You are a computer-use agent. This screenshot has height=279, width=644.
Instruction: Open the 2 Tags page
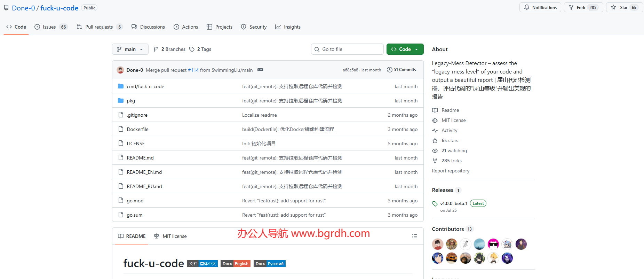pos(200,49)
